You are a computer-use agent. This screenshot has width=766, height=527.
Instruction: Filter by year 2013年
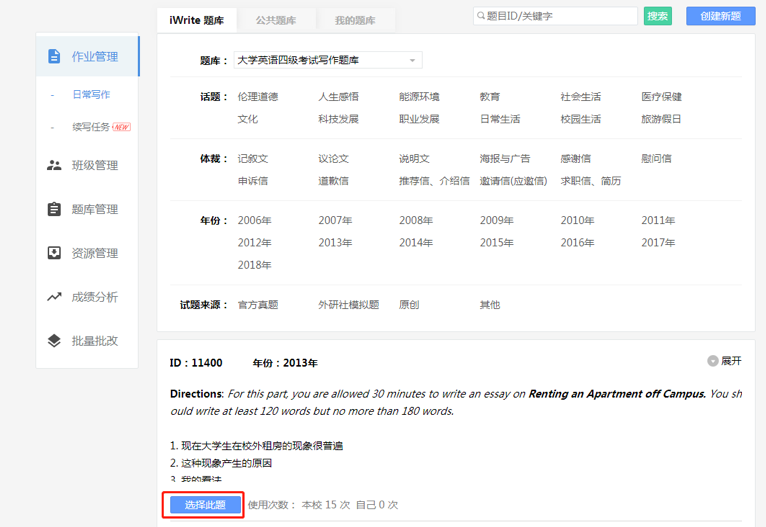point(335,243)
